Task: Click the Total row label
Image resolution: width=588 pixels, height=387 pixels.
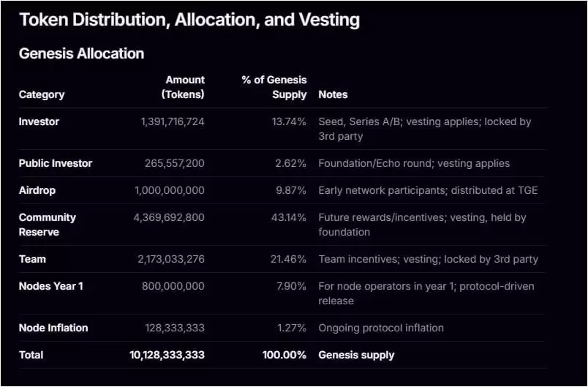Action: [31, 355]
